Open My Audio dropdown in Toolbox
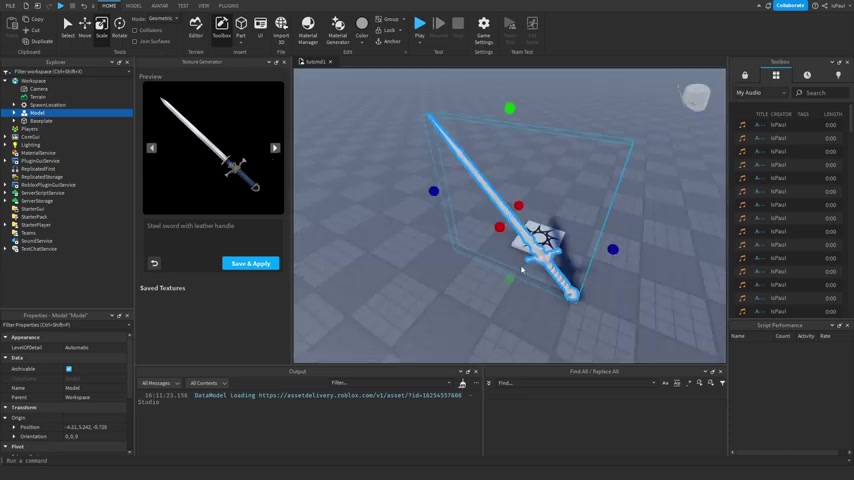Screen dimensions: 854x480 760,93
